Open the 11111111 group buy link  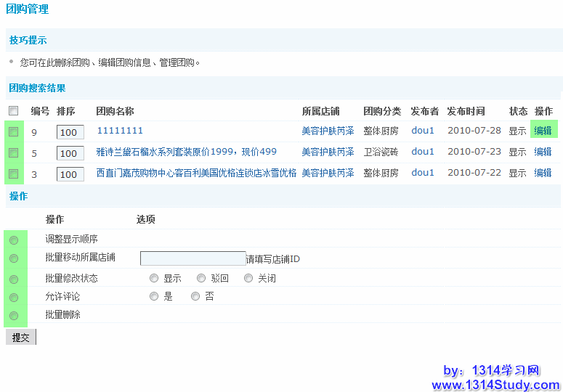(120, 131)
